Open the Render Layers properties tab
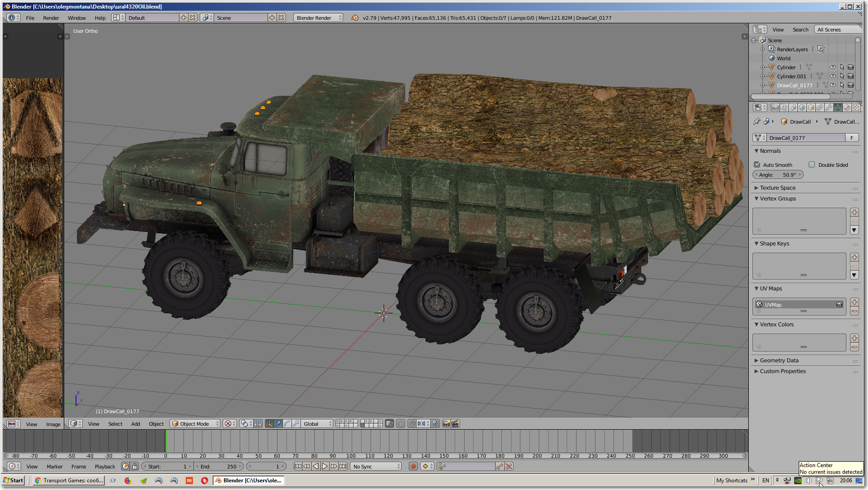This screenshot has width=868, height=490. [x=784, y=108]
